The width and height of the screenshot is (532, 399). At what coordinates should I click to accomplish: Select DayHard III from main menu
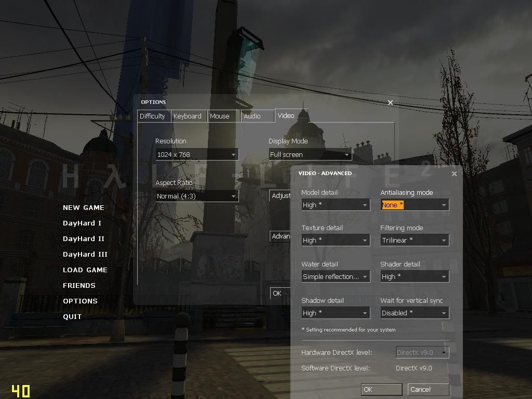point(85,255)
